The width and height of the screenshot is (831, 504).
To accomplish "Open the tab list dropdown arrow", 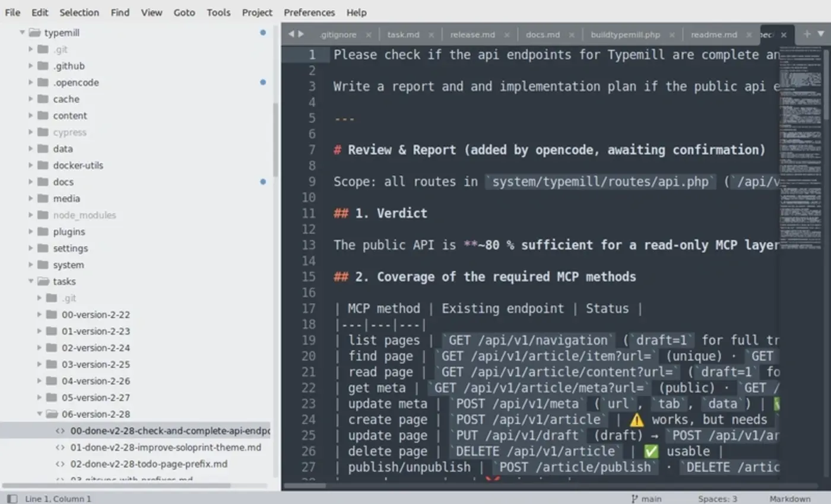I will point(821,34).
